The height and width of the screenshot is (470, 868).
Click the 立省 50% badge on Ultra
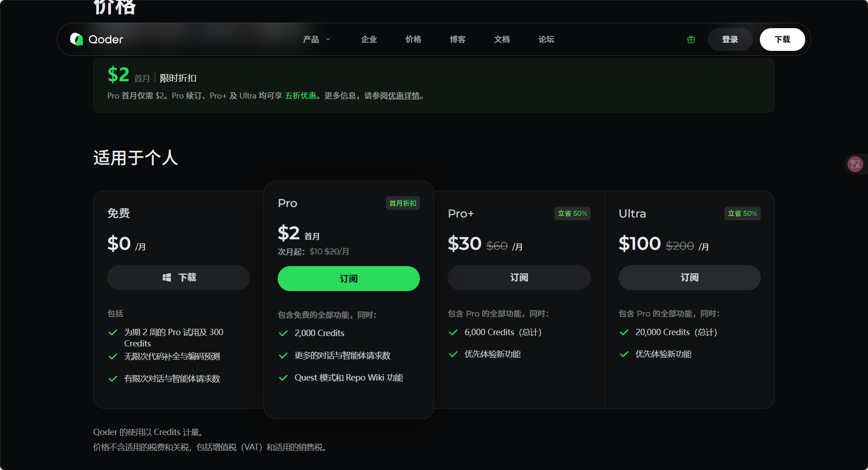click(x=743, y=213)
